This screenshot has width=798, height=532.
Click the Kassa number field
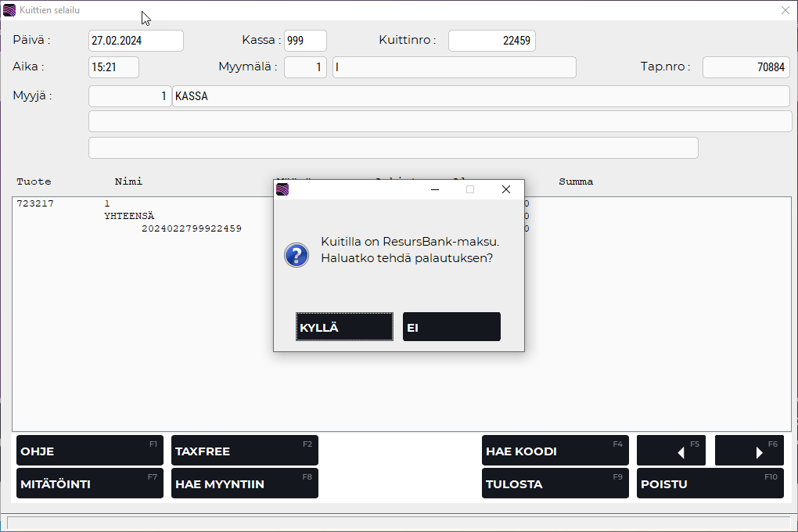(x=305, y=41)
